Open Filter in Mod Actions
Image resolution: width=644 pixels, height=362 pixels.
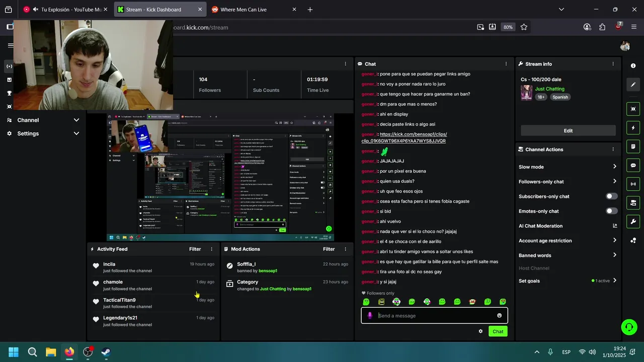329,249
